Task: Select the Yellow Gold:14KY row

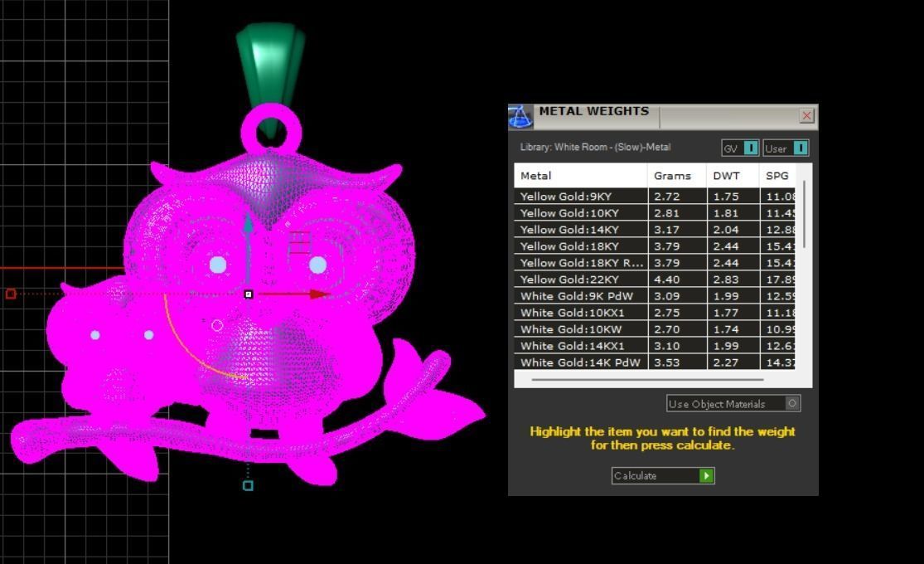Action: [x=655, y=230]
